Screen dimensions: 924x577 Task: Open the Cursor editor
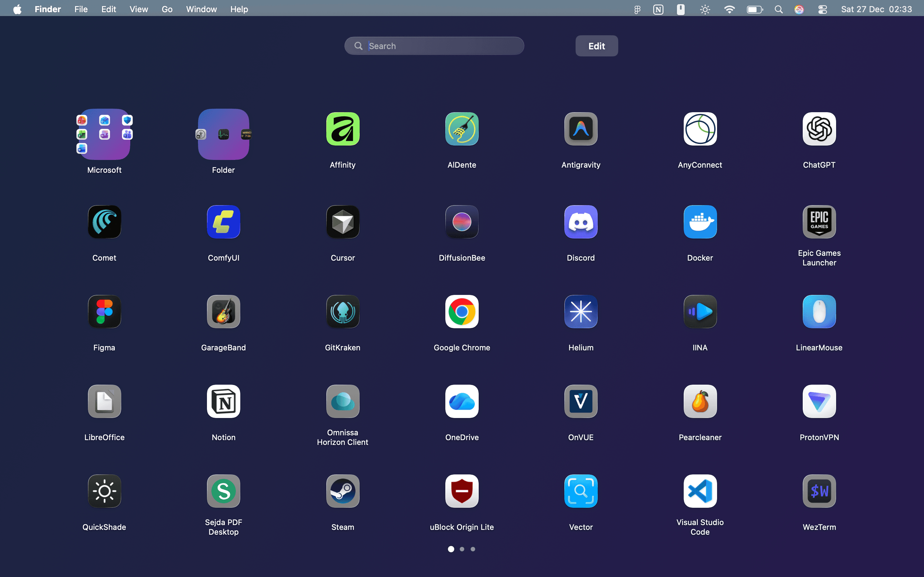click(343, 222)
